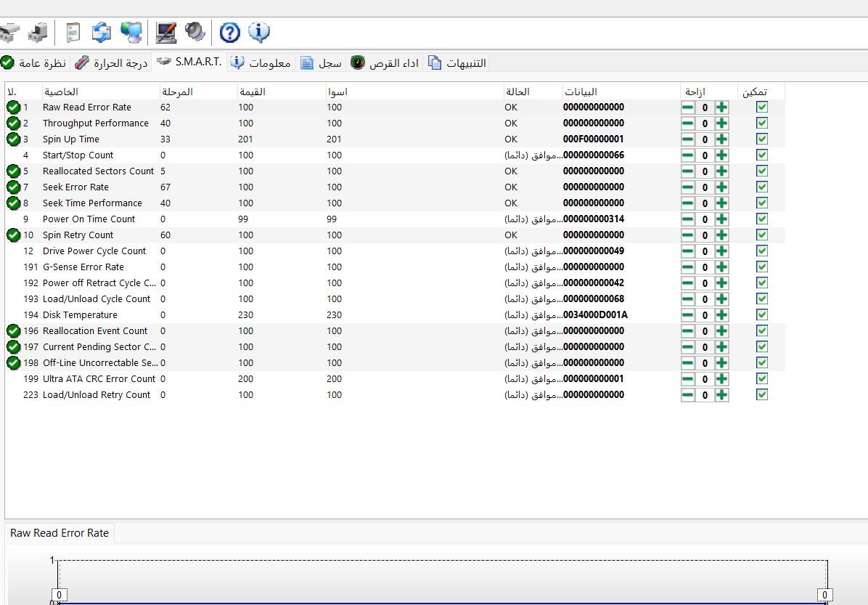Click offset value field for Reallocated Sectors Count
868x605 pixels.
705,171
